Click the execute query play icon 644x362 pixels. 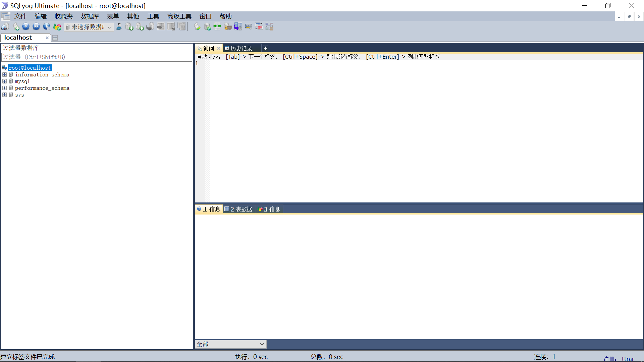point(26,27)
